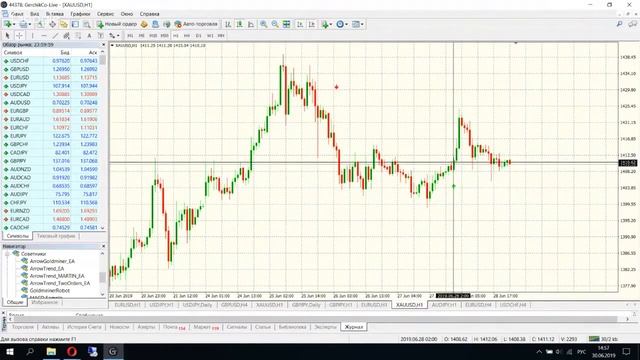
Task: Open the Файл menu
Action: pyautogui.click(x=17, y=14)
